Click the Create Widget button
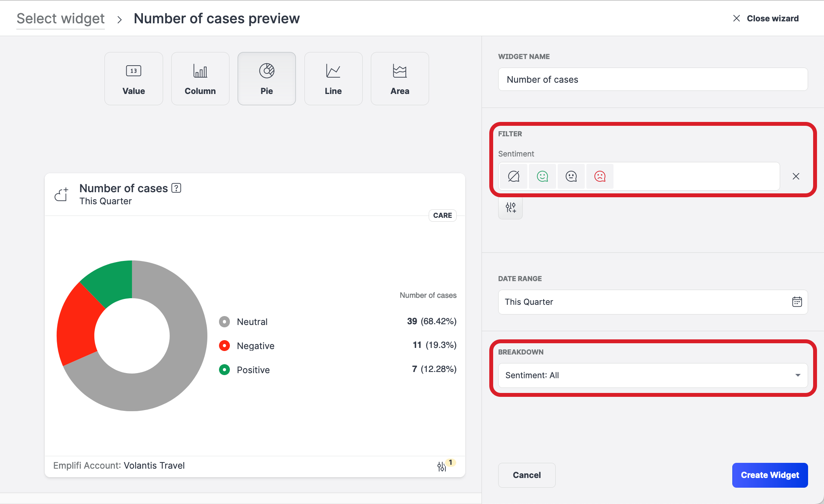Viewport: 824px width, 504px height. tap(770, 475)
